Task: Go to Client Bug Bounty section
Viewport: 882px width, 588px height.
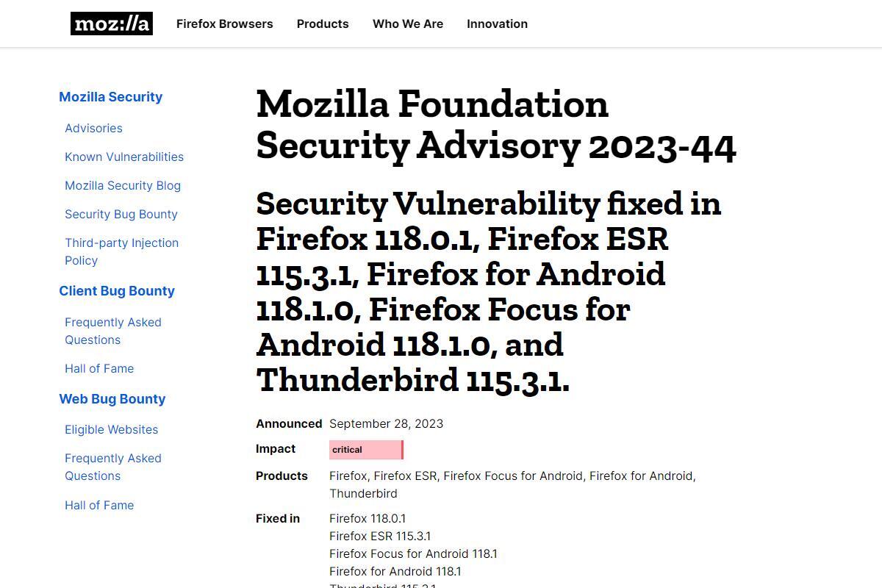Action: point(117,291)
